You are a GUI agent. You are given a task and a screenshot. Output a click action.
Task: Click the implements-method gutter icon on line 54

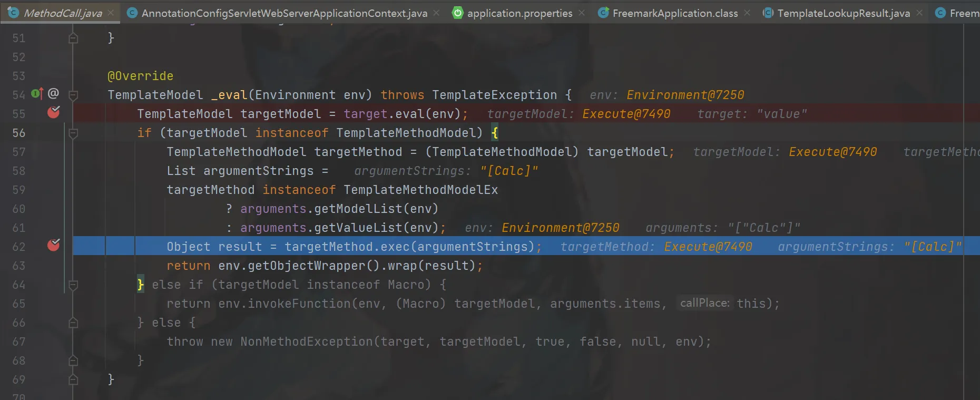37,94
